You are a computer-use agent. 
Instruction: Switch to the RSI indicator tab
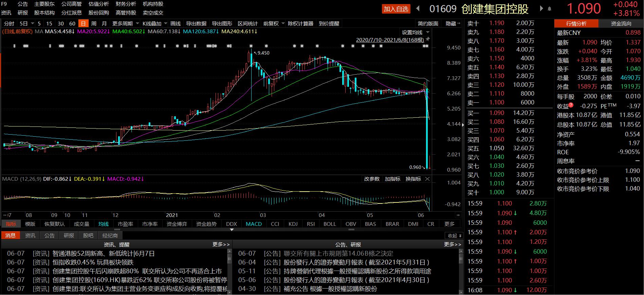point(311,224)
